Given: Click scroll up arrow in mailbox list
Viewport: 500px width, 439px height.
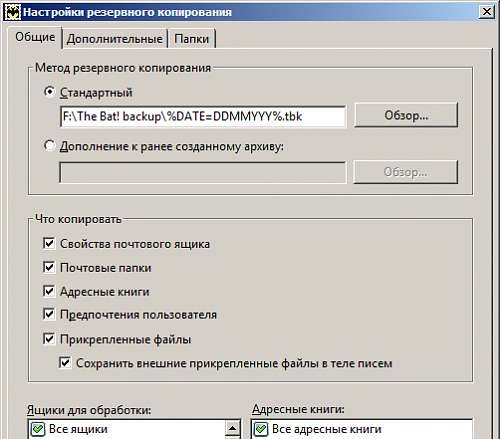Looking at the screenshot, I should coord(232,428).
